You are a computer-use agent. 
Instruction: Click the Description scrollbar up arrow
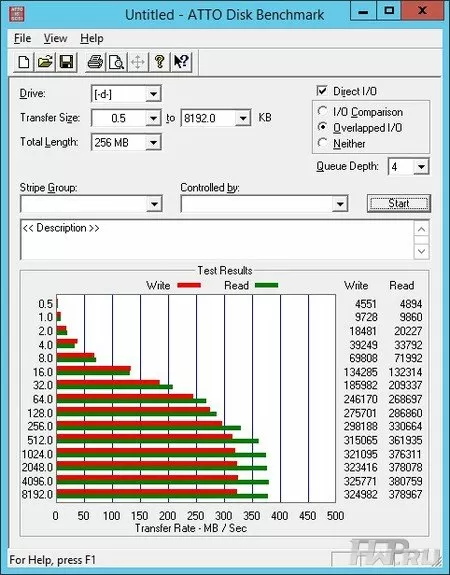(x=421, y=230)
